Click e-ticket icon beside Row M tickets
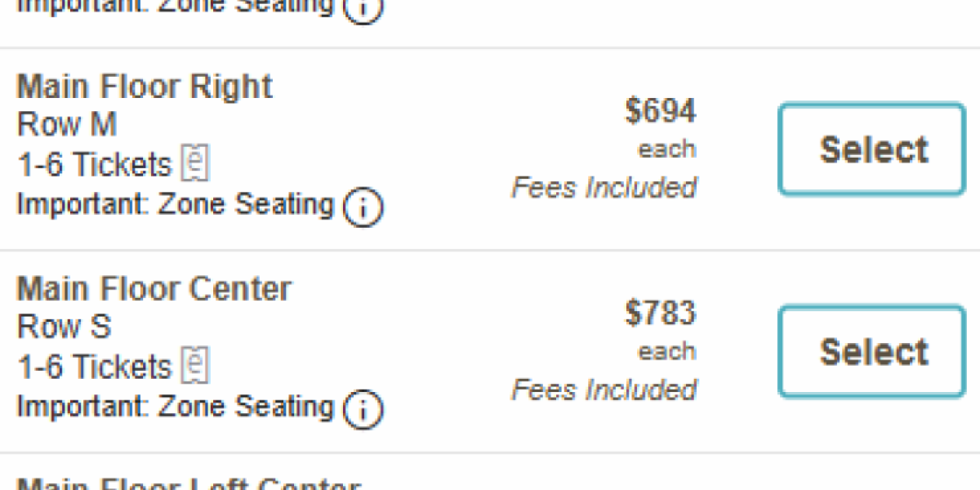 pyautogui.click(x=196, y=163)
